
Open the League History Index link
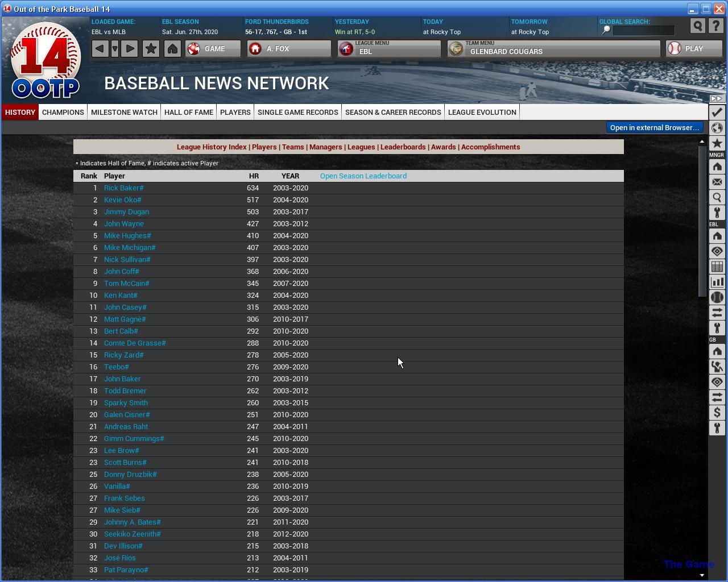pyautogui.click(x=212, y=147)
